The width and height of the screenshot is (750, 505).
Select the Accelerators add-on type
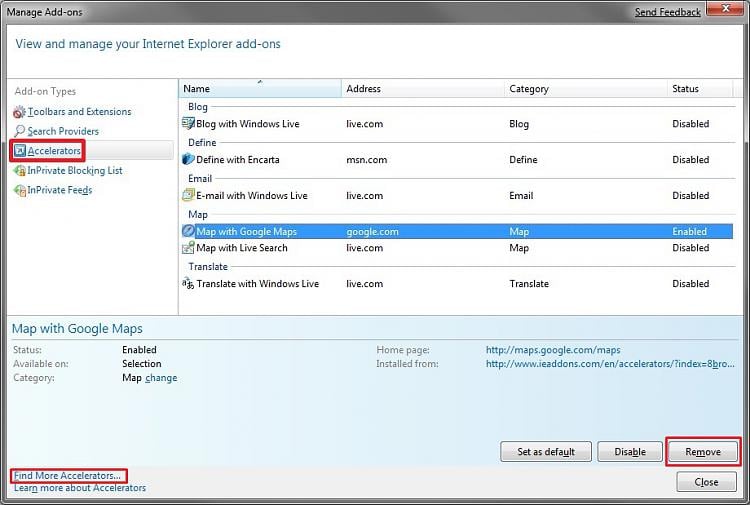(54, 151)
